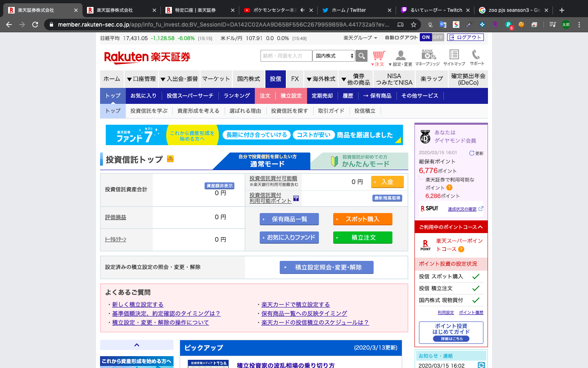
Task: Click the Chrome profile avatar icon
Action: [x=566, y=25]
